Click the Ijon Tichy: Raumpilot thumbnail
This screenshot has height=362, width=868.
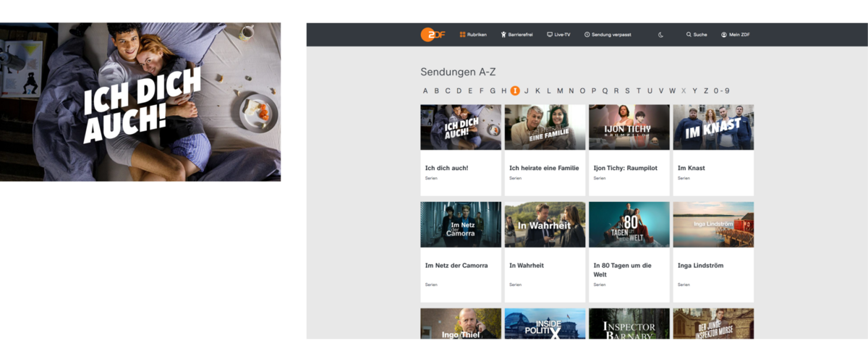[629, 127]
